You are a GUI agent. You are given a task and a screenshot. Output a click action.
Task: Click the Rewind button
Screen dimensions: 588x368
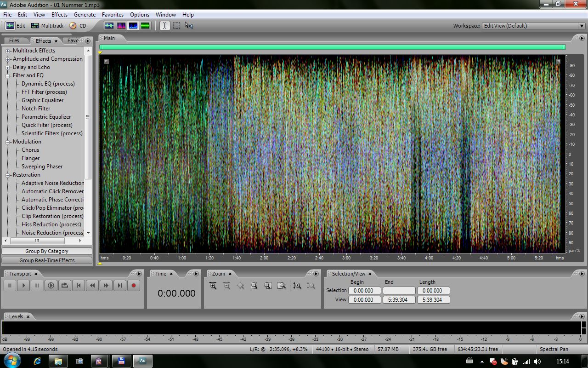[92, 286]
